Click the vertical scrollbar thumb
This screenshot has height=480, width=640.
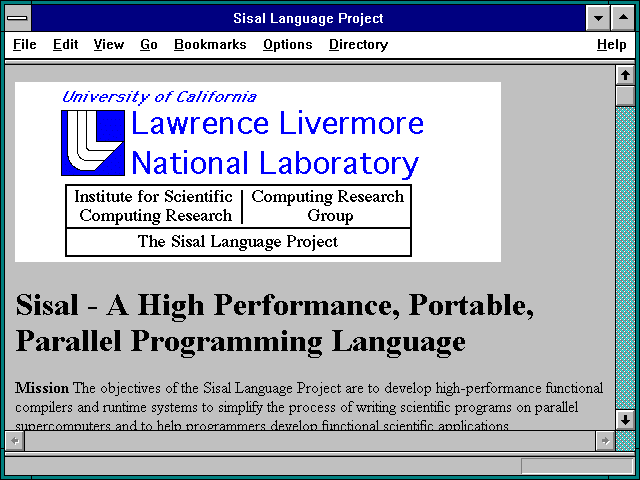625,96
